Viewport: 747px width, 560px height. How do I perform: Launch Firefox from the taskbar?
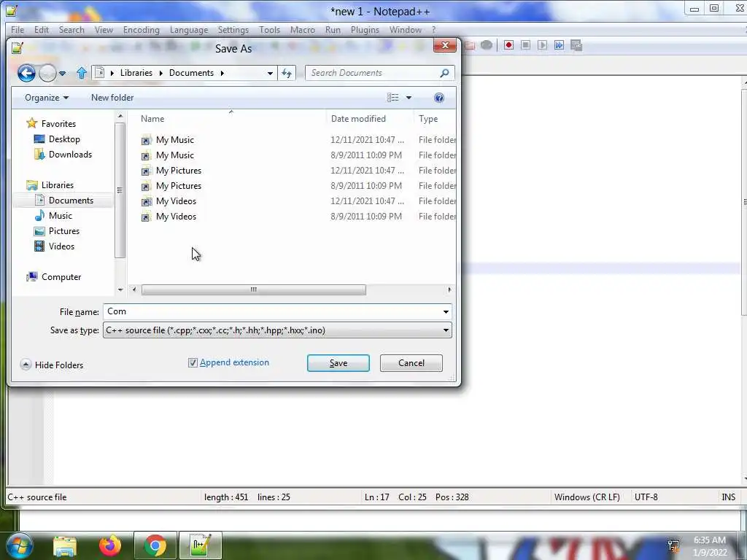pyautogui.click(x=110, y=545)
